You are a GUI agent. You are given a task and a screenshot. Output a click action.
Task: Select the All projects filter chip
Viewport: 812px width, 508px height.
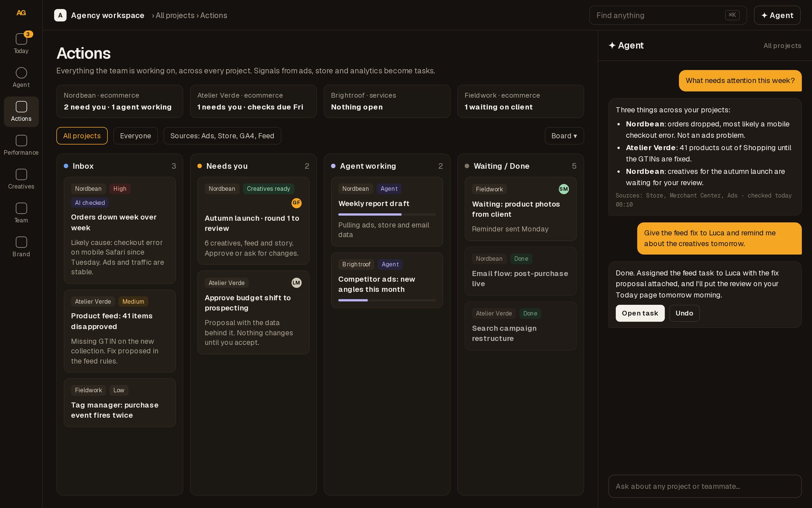(x=82, y=136)
